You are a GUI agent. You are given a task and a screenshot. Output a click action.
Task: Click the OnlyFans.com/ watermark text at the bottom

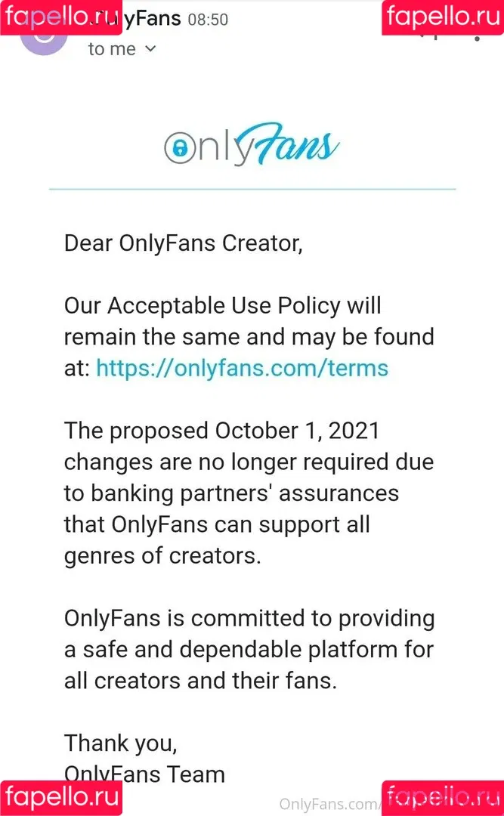coord(329,803)
